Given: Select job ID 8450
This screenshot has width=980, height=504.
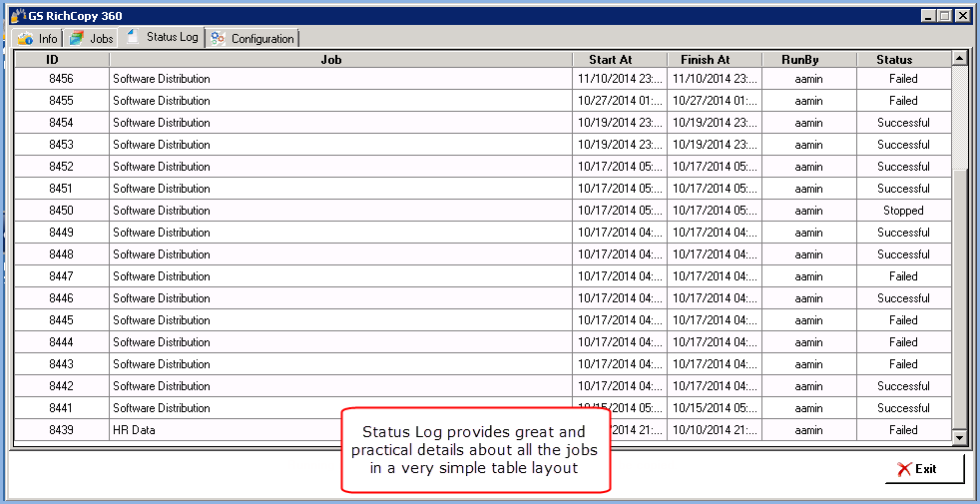Looking at the screenshot, I should (x=61, y=211).
